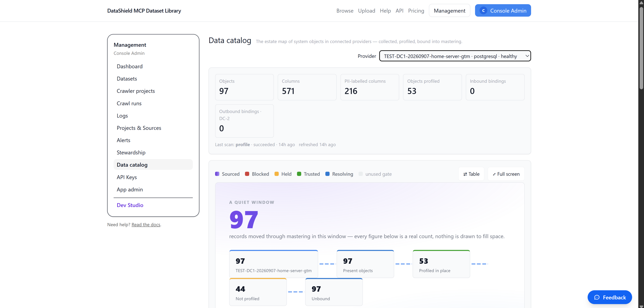Open App admin in sidebar
644x308 pixels.
coord(153,189)
